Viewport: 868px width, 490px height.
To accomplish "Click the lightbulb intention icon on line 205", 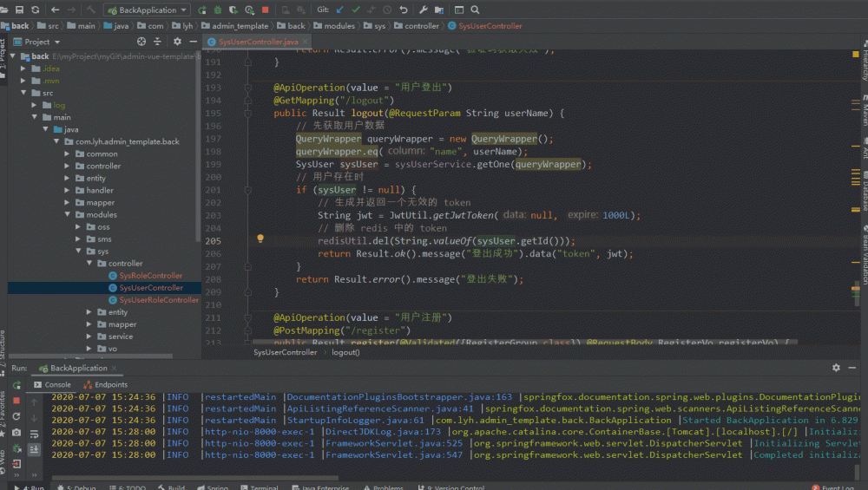I will [260, 238].
